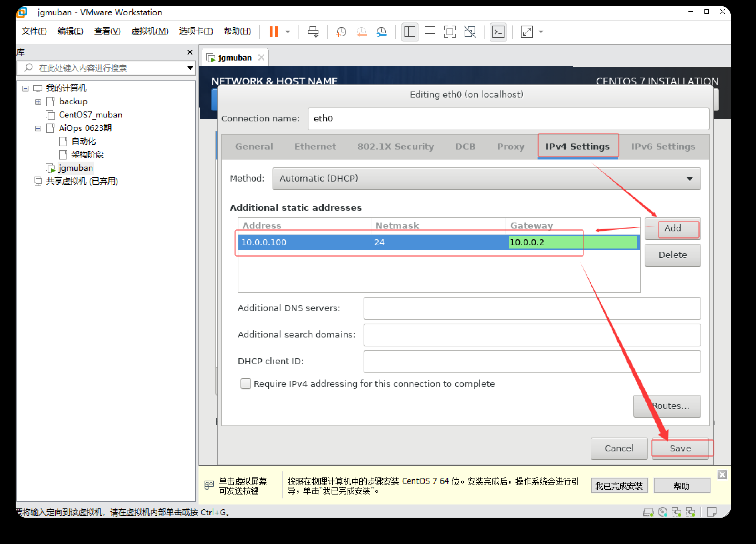Switch to the IPv6 Settings tab
The width and height of the screenshot is (756, 544).
click(x=663, y=146)
